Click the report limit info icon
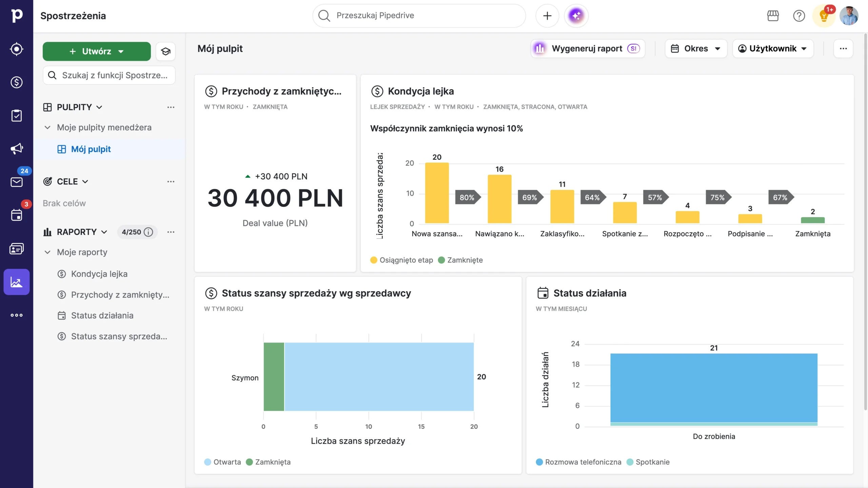Image resolution: width=868 pixels, height=488 pixels. tap(149, 232)
